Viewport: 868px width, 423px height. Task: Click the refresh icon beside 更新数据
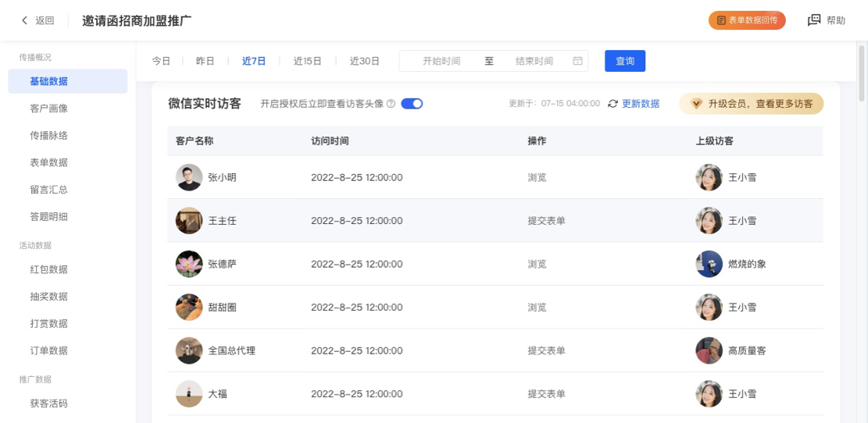[x=613, y=104]
